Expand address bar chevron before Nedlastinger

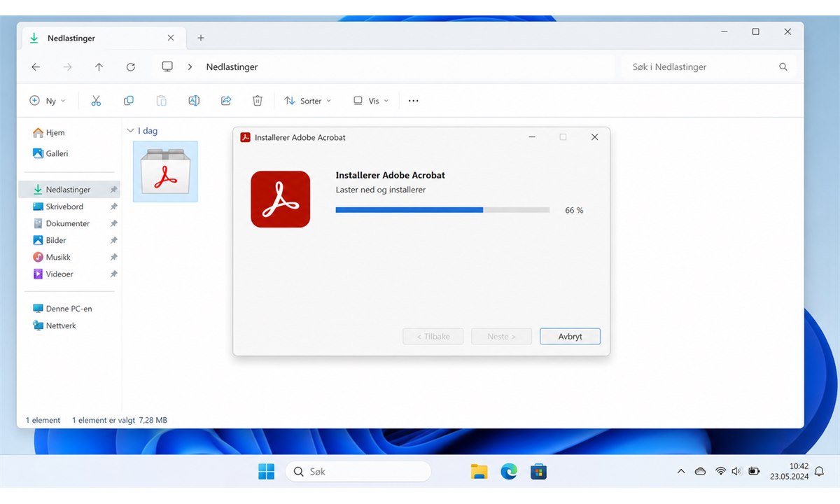coord(190,67)
